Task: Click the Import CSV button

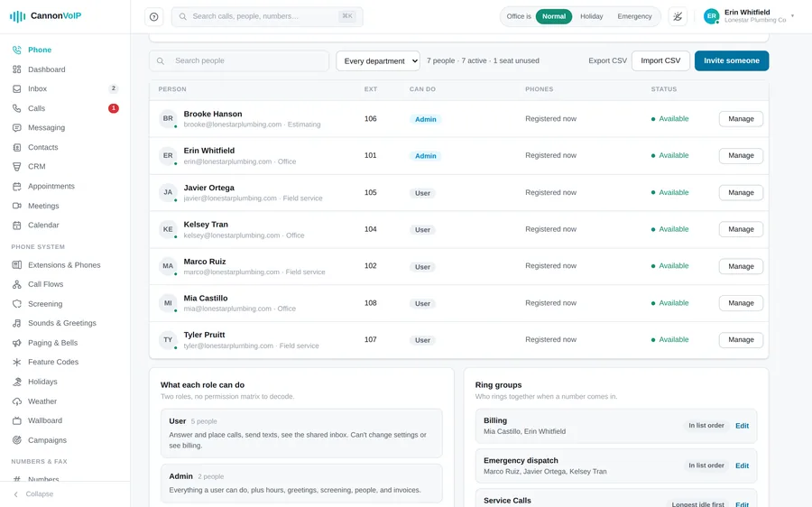Action: (660, 61)
